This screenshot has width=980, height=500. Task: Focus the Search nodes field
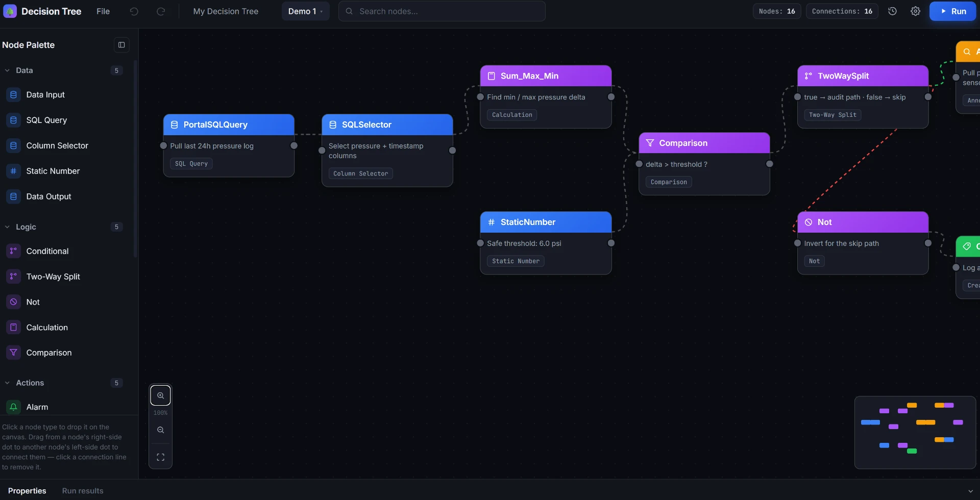(442, 11)
